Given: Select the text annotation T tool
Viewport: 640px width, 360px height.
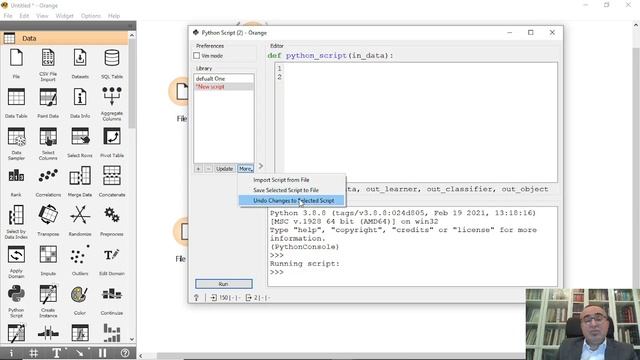Looking at the screenshot, I should (x=57, y=353).
